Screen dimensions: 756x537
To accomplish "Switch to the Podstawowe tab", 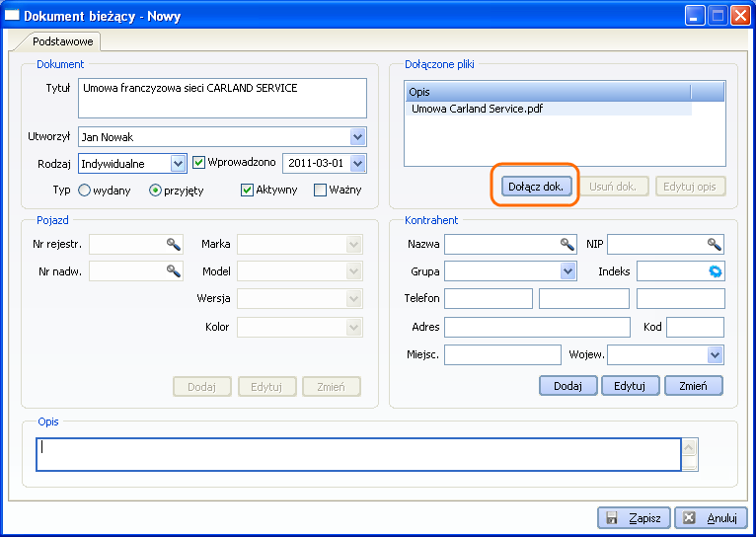I will (63, 41).
